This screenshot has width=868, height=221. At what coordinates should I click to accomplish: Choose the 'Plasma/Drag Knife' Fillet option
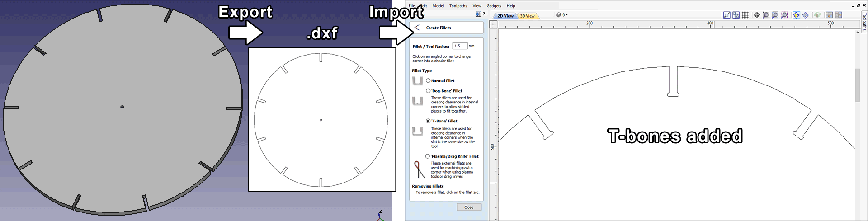428,156
